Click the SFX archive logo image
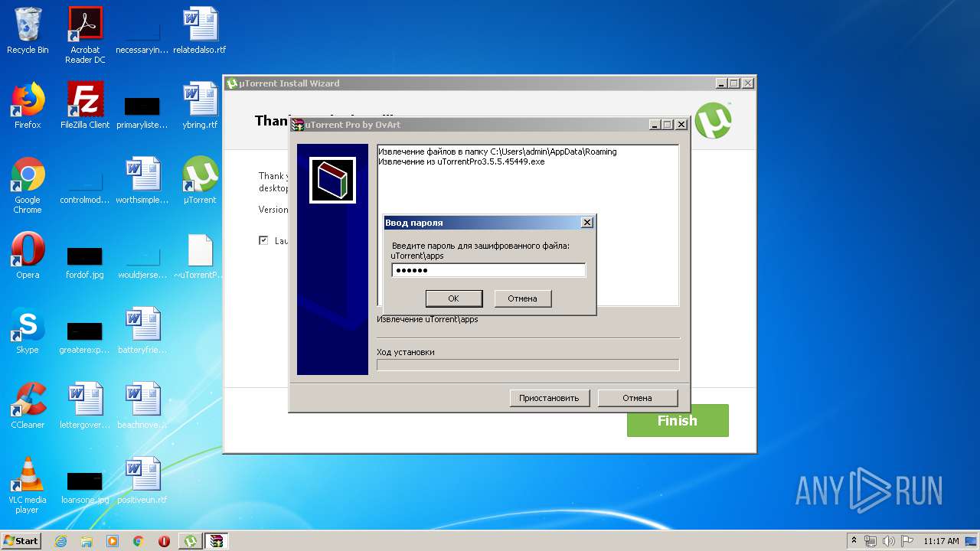This screenshot has width=980, height=551. coord(332,181)
